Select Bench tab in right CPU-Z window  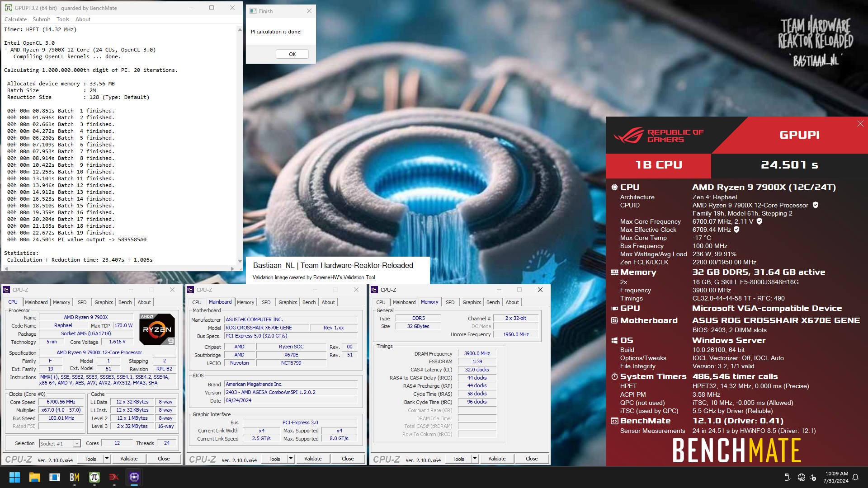click(493, 302)
